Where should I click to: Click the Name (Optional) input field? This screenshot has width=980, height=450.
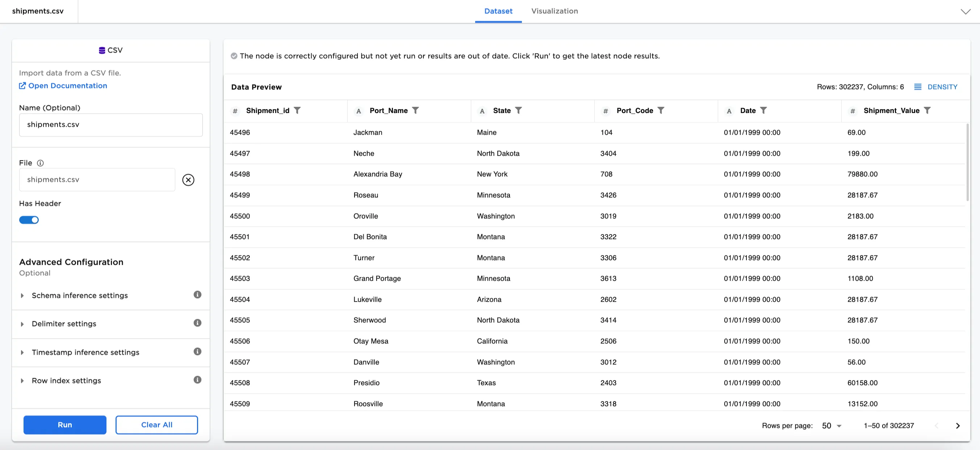coord(111,125)
